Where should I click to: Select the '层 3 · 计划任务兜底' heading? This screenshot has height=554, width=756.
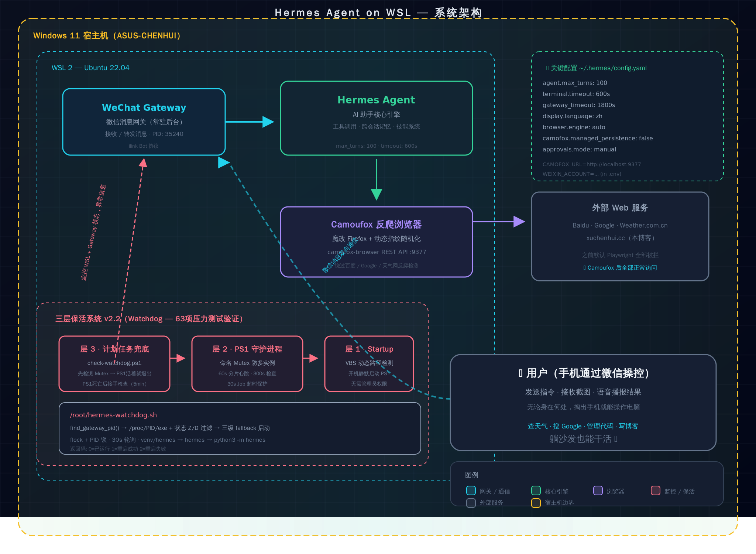click(x=114, y=349)
